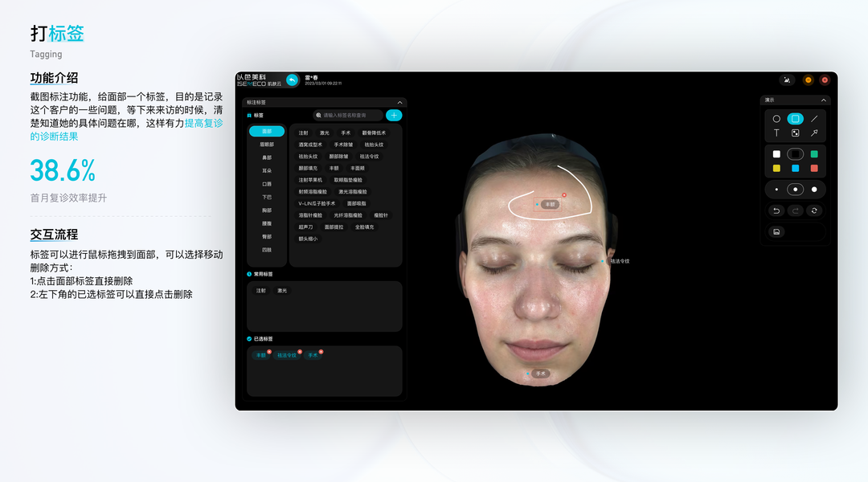
Task: Select the mosaic blur tool
Action: 796,133
